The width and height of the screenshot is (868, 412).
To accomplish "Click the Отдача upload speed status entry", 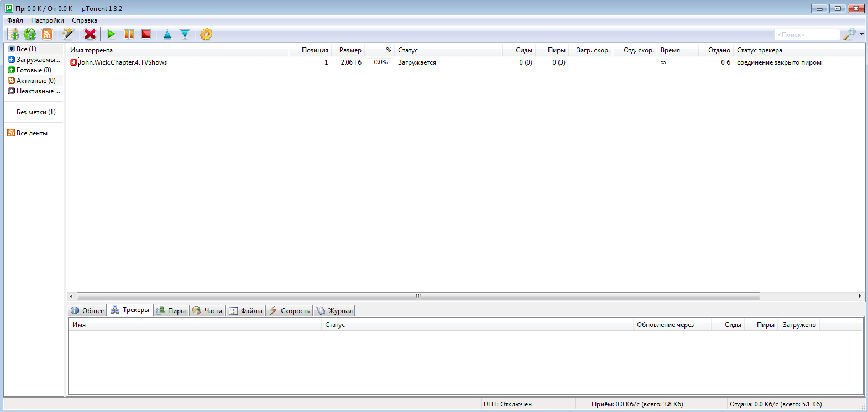I will tap(776, 404).
